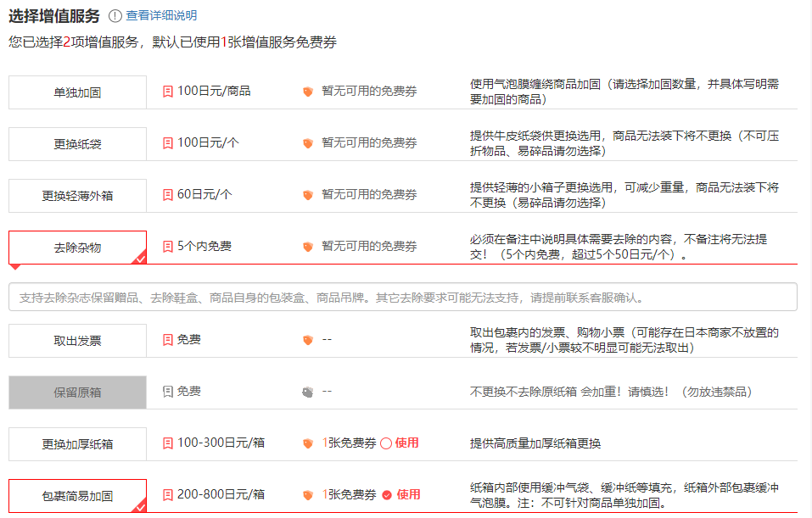Open the 查看详细说明 link
The height and width of the screenshot is (518, 812).
[x=161, y=15]
